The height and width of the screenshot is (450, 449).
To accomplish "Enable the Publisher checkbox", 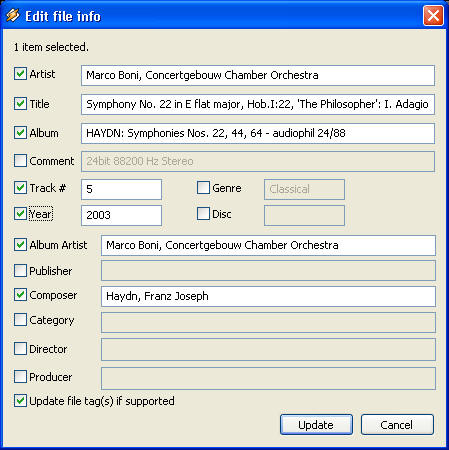I will (x=20, y=271).
